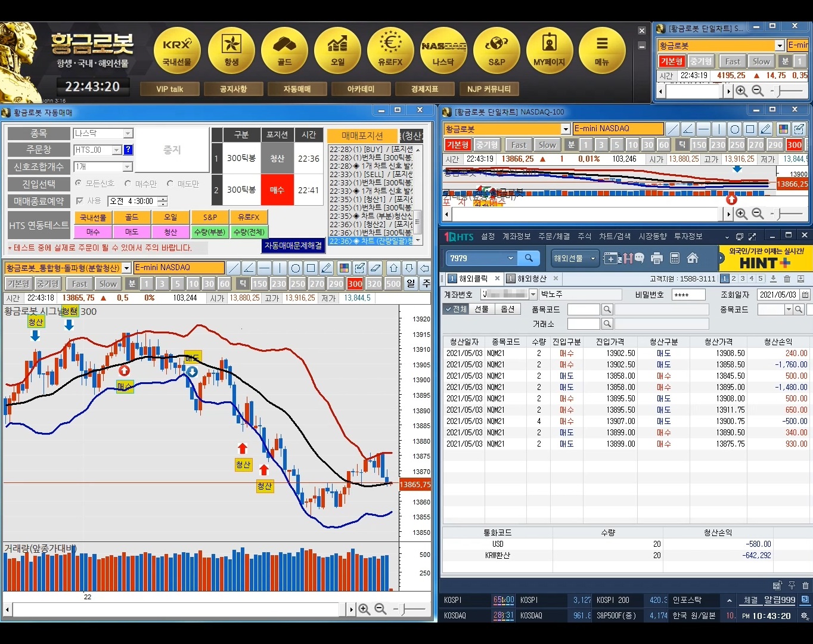Toggle 옵션 filter in HTS panel

pos(507,309)
